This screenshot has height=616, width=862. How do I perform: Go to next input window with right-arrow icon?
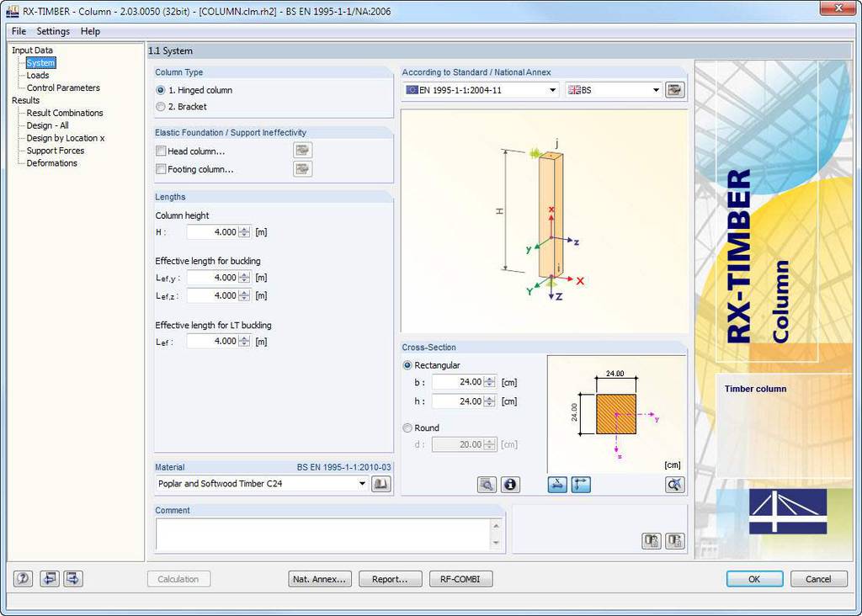click(x=73, y=579)
